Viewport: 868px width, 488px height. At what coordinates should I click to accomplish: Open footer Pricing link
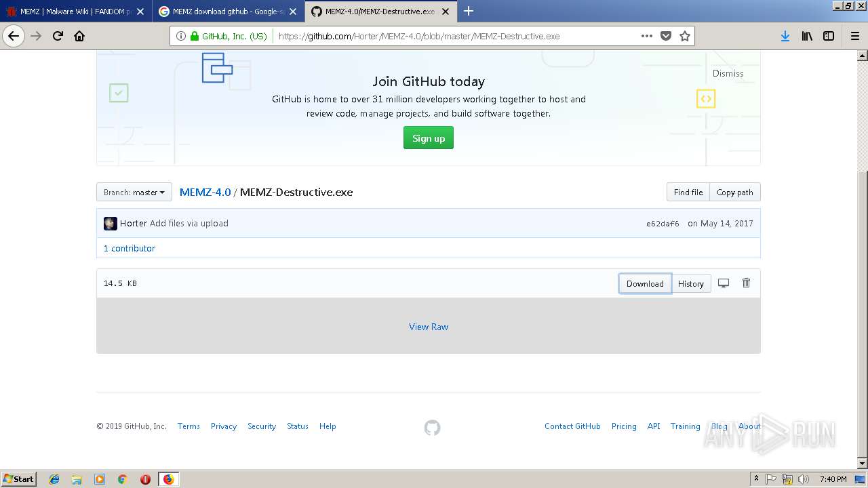[624, 426]
